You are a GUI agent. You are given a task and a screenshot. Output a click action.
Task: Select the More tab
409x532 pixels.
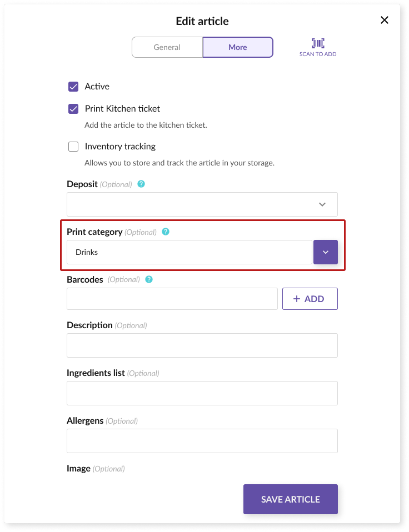tap(238, 47)
